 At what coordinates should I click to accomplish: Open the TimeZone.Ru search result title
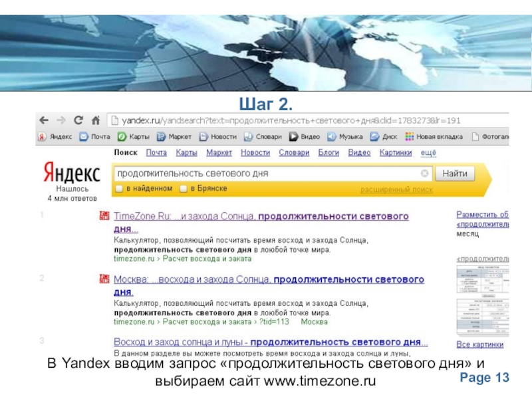tap(261, 222)
